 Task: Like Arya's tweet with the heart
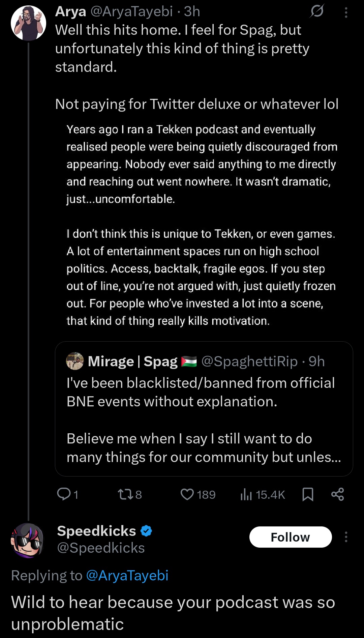187,494
